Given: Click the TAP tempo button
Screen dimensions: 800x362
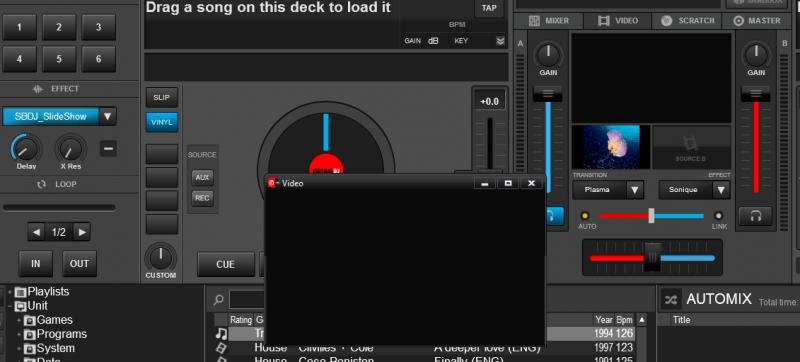Looking at the screenshot, I should click(489, 8).
